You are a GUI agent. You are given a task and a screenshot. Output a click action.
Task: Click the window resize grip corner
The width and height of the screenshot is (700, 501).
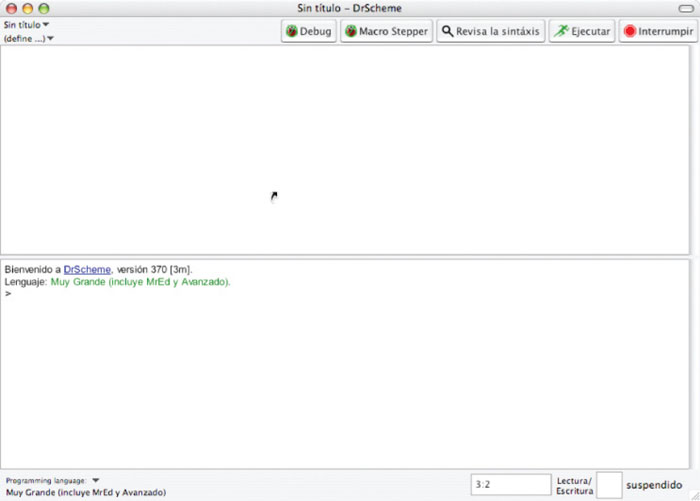[695, 496]
